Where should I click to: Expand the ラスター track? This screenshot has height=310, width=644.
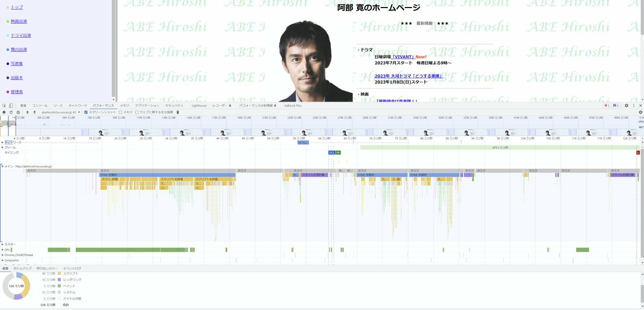pyautogui.click(x=2, y=245)
